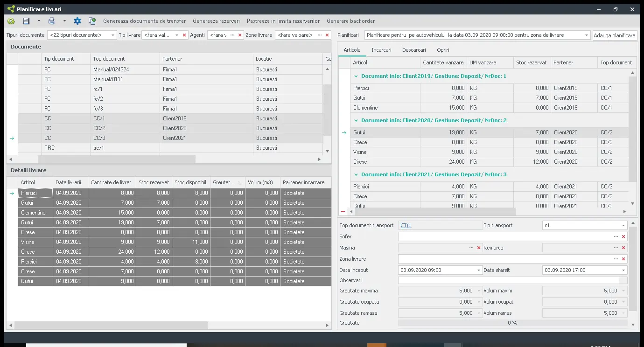Screen dimensions: 644x347
Task: Open the Tip transport dropdown
Action: coord(623,225)
